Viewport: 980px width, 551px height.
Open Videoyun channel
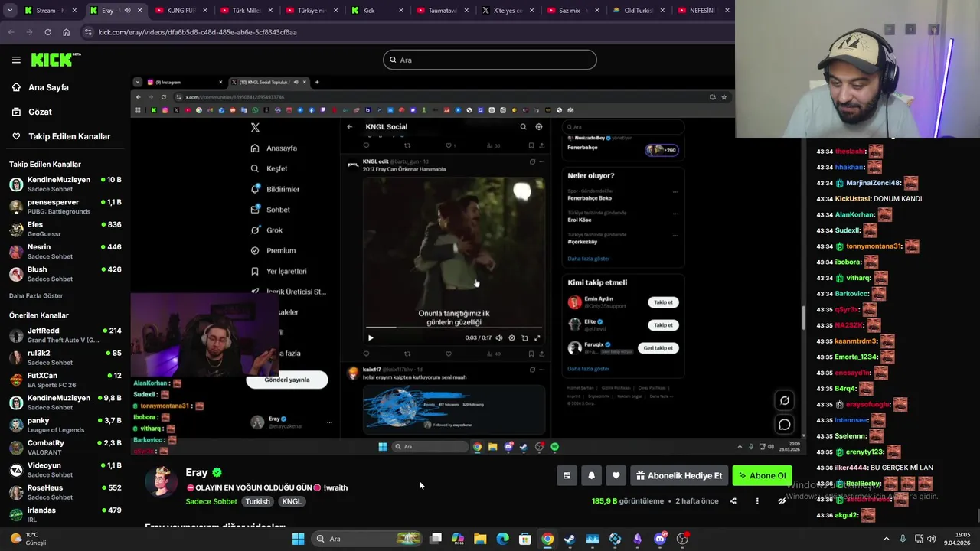pos(65,470)
